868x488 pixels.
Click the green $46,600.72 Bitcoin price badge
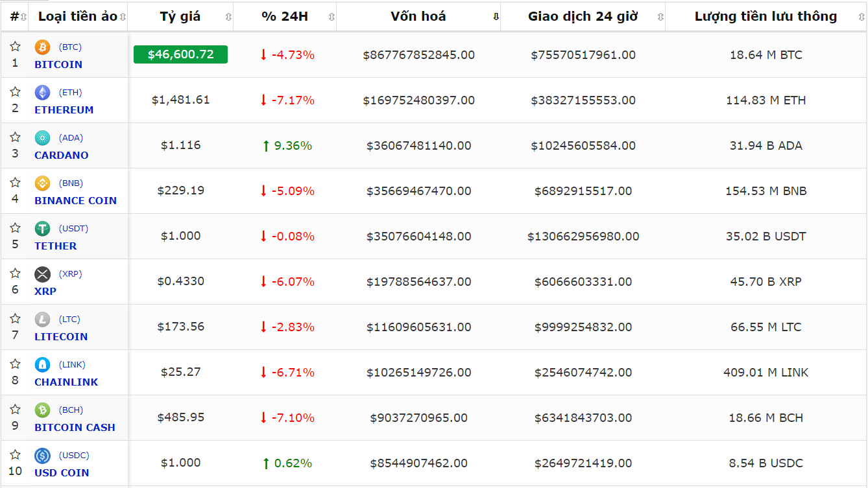pos(180,54)
